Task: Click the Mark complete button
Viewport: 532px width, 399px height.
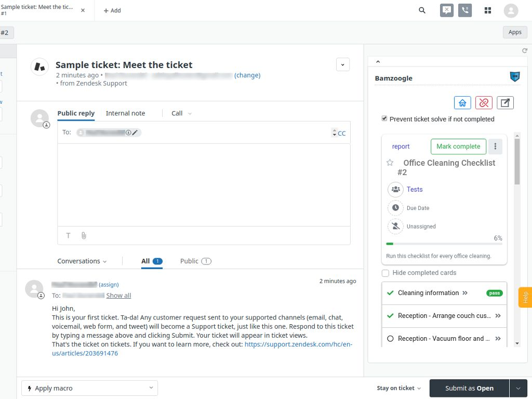Action: pos(458,147)
